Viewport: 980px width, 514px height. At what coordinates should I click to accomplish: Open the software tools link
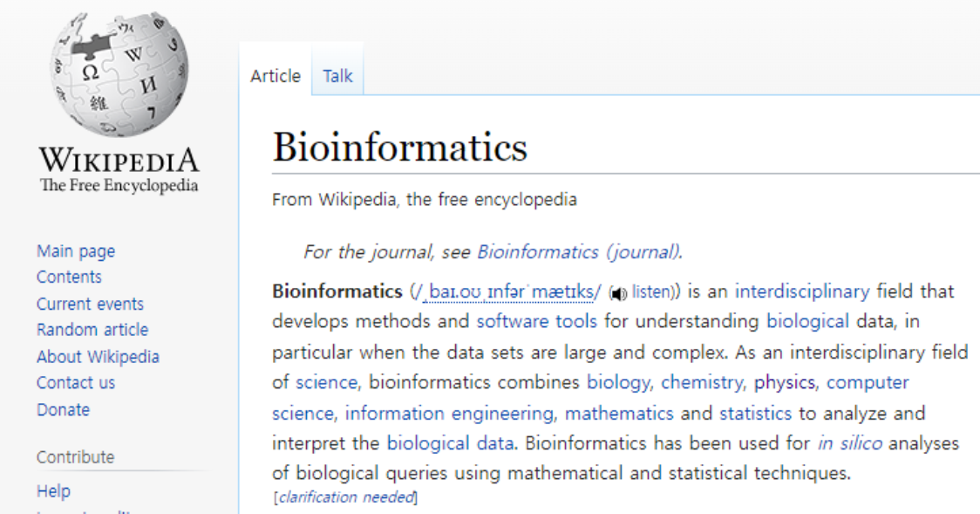tap(536, 321)
